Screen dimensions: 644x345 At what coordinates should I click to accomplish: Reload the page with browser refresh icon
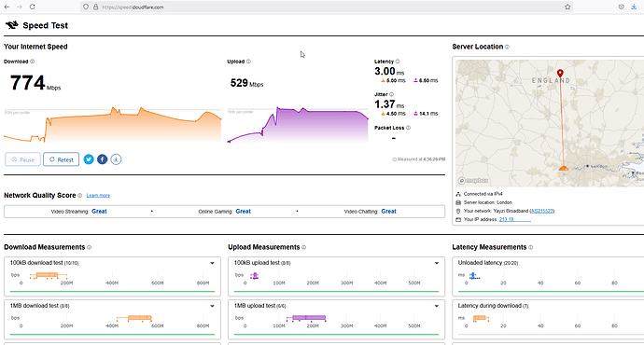(32, 7)
